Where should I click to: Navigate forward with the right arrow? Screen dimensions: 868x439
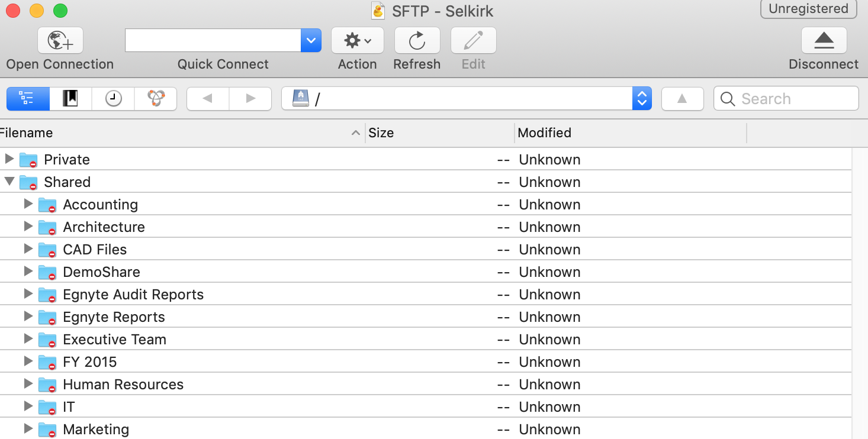tap(250, 99)
